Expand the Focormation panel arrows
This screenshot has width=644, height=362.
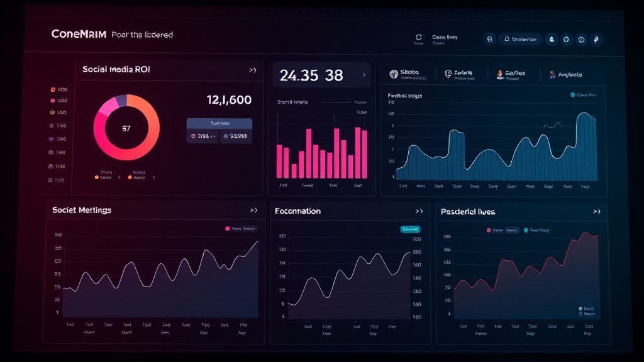click(419, 211)
